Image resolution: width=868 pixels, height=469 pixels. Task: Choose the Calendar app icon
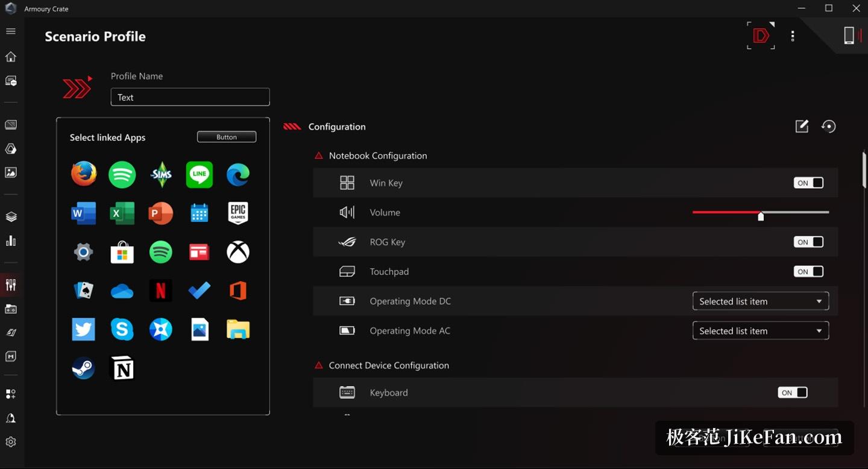tap(199, 213)
